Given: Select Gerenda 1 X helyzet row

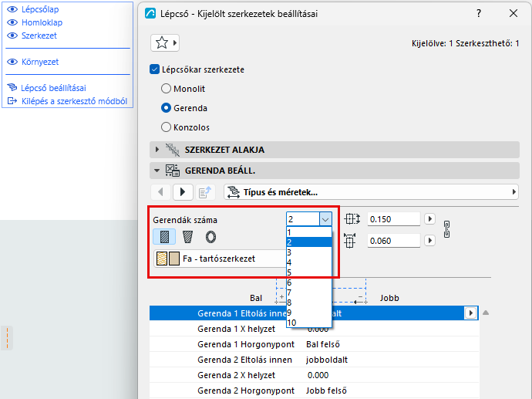Looking at the screenshot, I should click(314, 329).
